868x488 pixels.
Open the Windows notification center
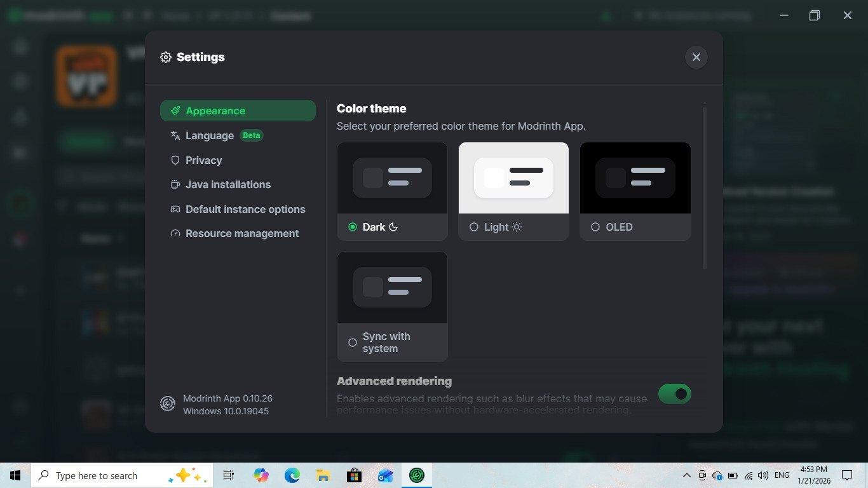pos(846,475)
